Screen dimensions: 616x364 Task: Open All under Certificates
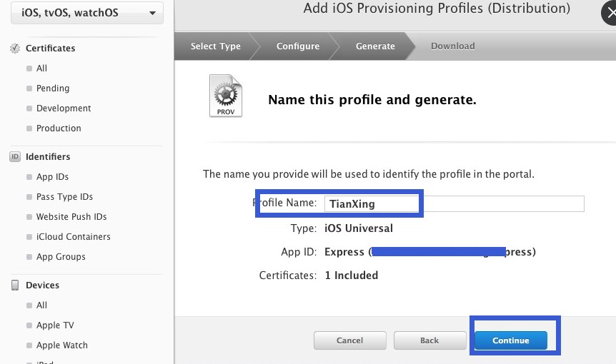click(x=41, y=69)
